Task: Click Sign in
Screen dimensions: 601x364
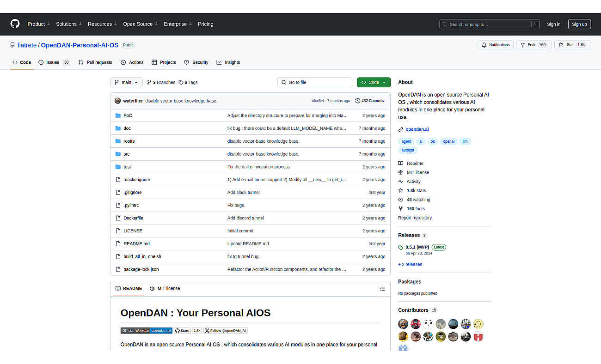Action: 553,24
